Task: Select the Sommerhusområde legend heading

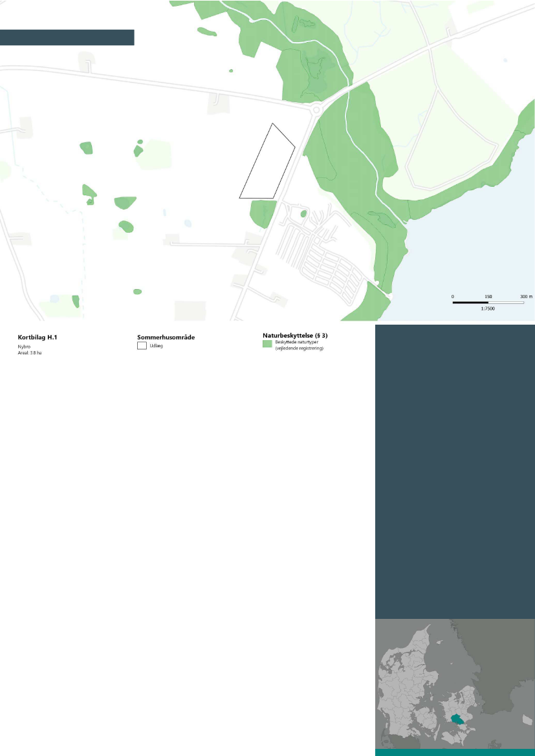Action: (166, 337)
